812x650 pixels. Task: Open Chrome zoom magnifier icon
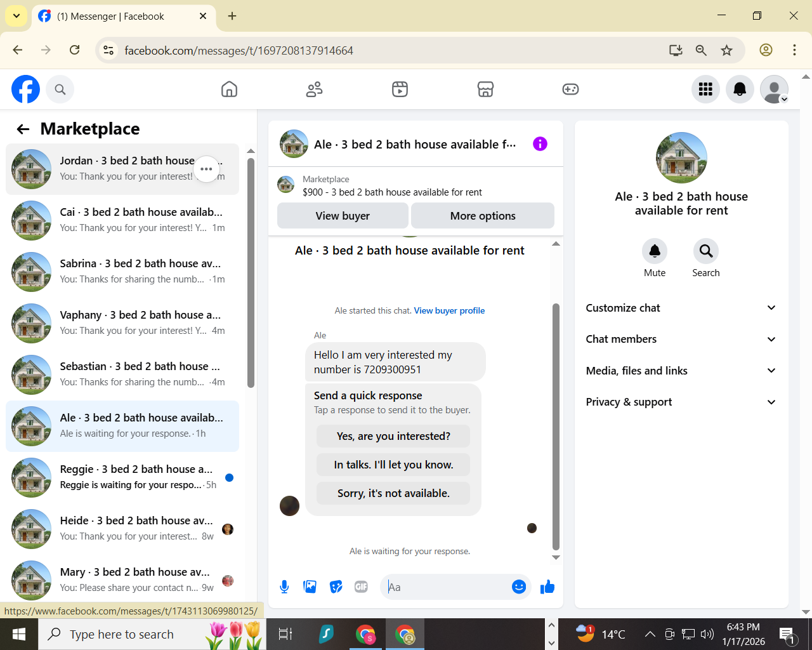pyautogui.click(x=701, y=50)
